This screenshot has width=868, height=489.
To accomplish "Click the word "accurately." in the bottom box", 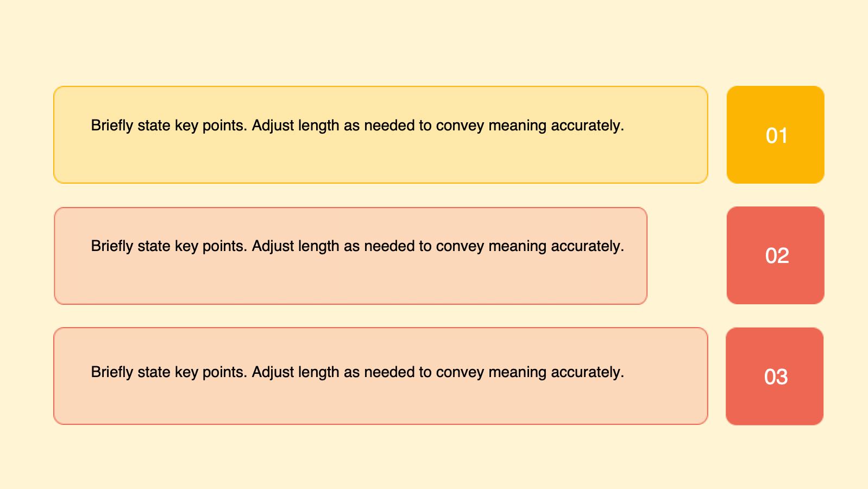I will point(587,372).
